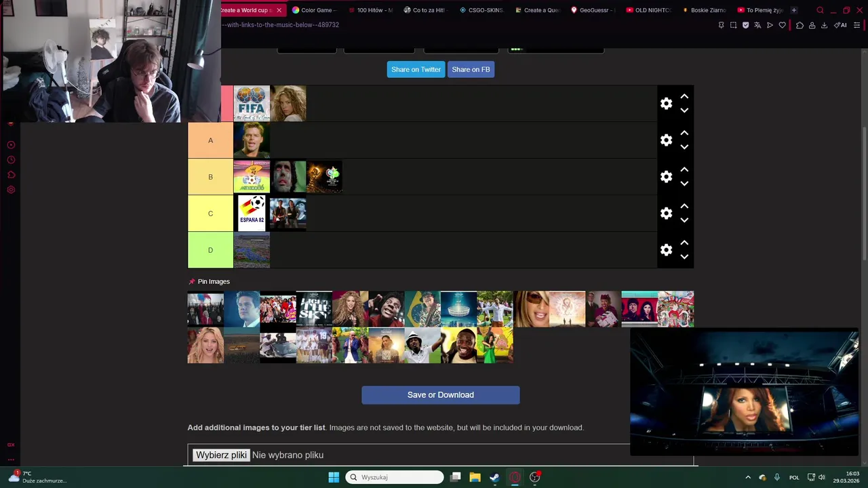Switch to the CSGO-SKINS tab
This screenshot has height=488, width=868.
482,10
